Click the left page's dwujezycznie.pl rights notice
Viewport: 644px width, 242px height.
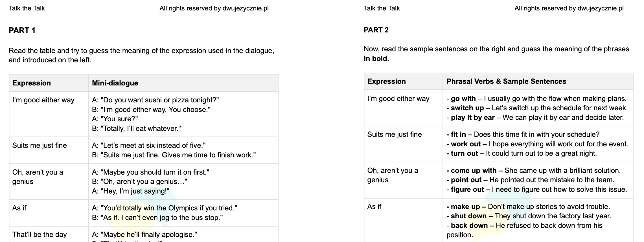pos(214,8)
